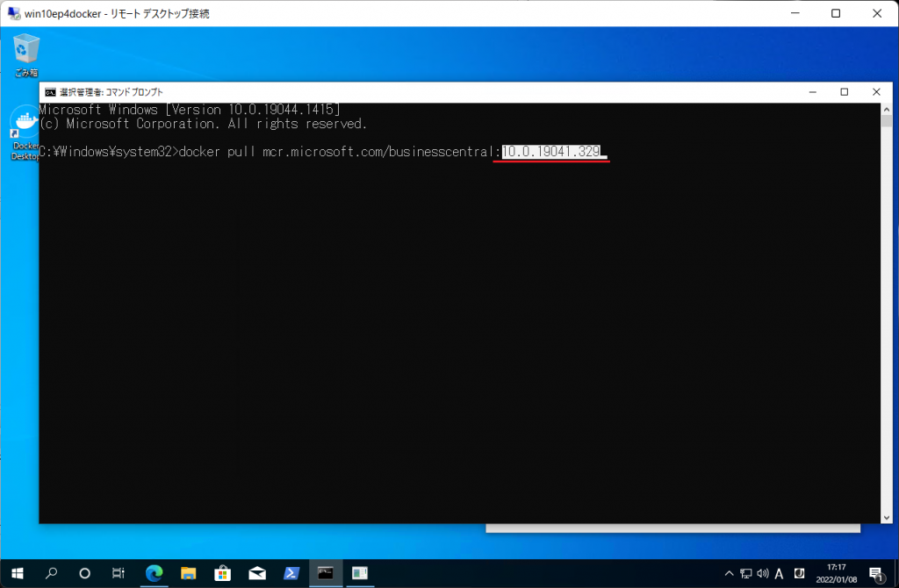
Task: Open File Explorer from the taskbar
Action: click(x=188, y=573)
